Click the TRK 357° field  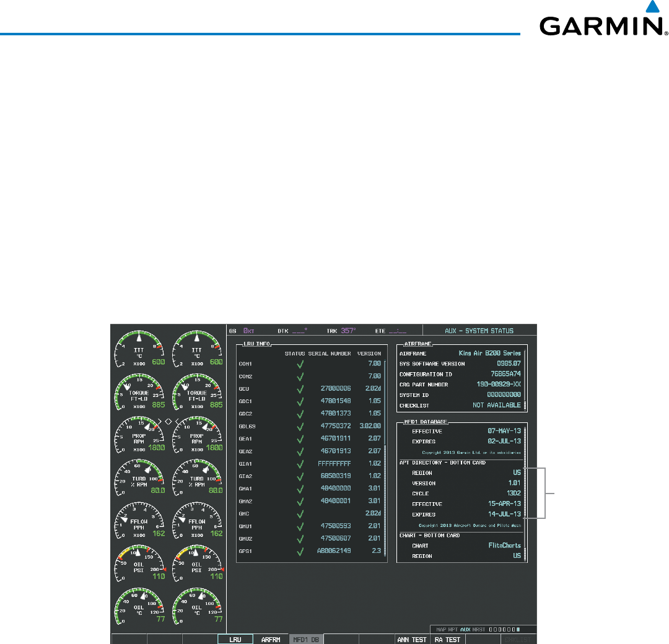[341, 331]
